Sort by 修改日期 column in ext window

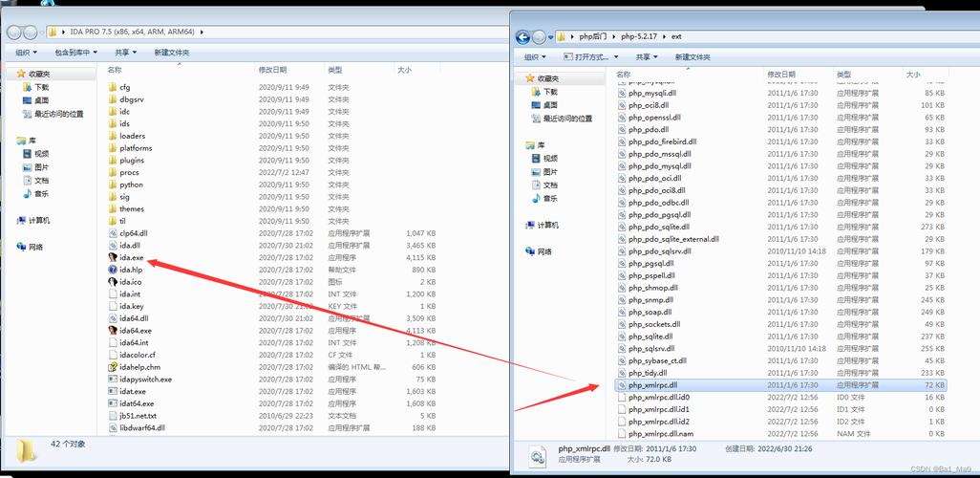coord(781,75)
